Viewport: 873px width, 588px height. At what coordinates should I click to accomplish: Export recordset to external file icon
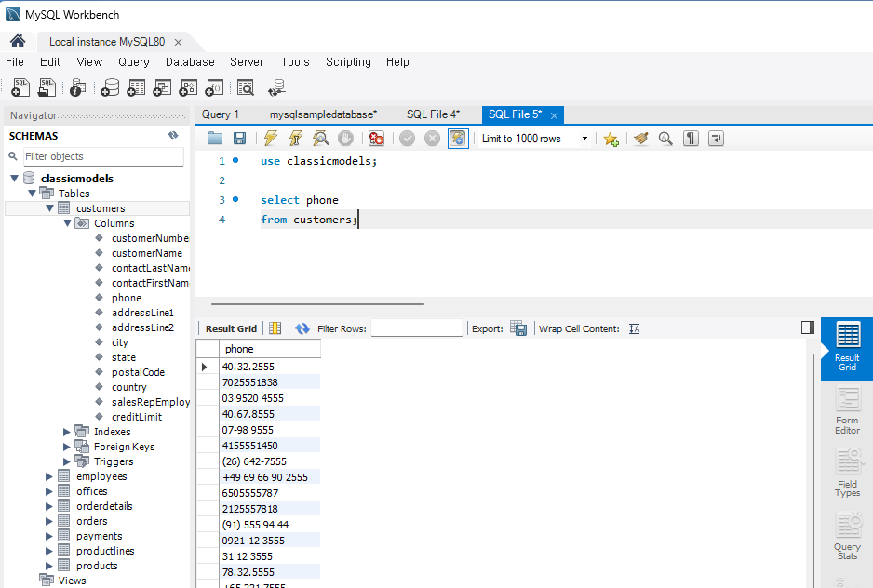(x=518, y=328)
